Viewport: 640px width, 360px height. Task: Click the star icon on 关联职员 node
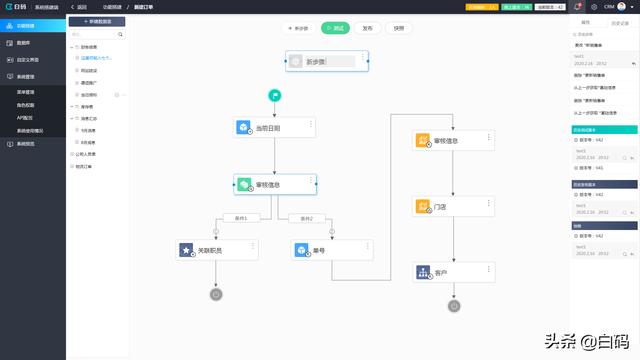tap(186, 250)
